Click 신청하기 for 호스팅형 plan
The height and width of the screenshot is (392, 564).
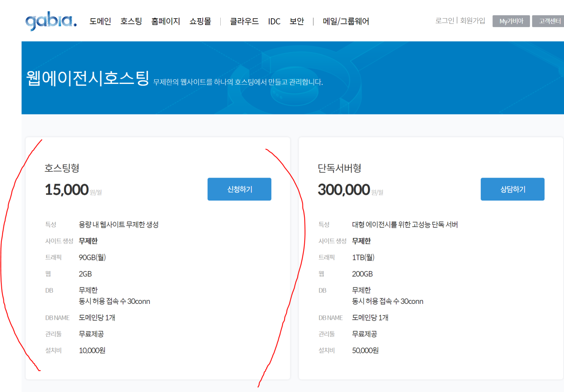[x=239, y=189]
